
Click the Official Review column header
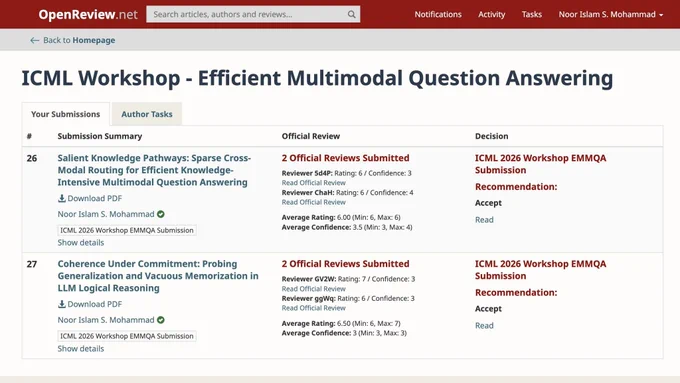[311, 136]
